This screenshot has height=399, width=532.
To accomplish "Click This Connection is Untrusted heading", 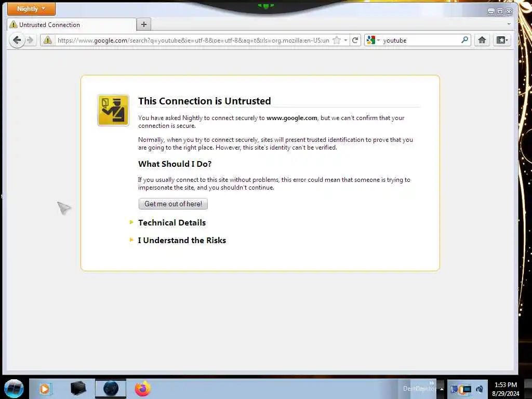I will (x=205, y=101).
